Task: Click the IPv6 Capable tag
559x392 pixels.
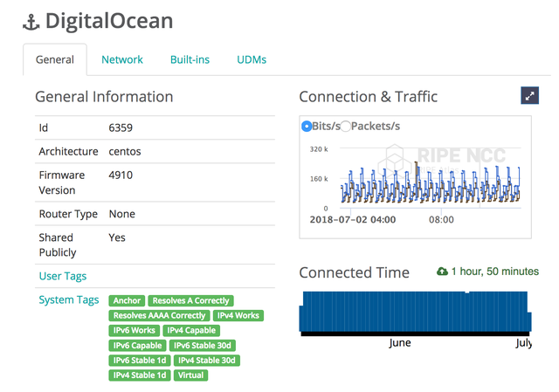Action: click(137, 346)
